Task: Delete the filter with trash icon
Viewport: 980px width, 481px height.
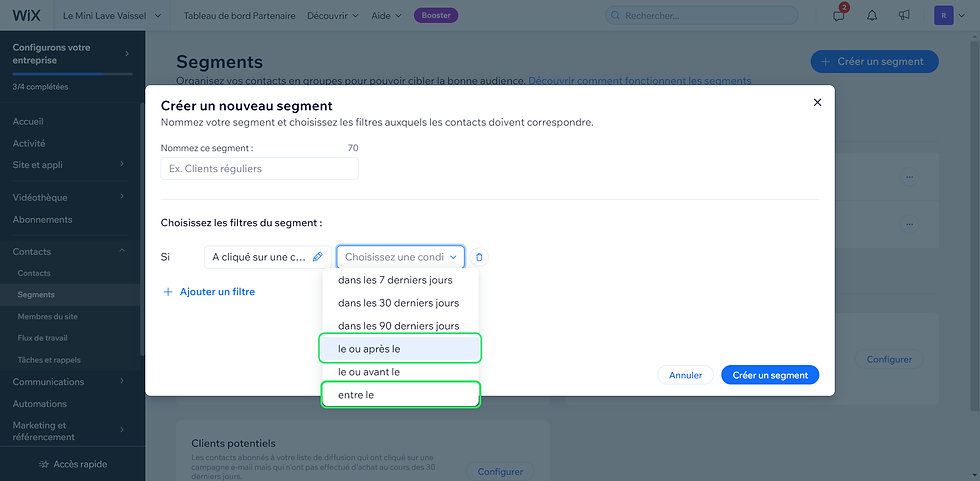Action: pos(479,257)
